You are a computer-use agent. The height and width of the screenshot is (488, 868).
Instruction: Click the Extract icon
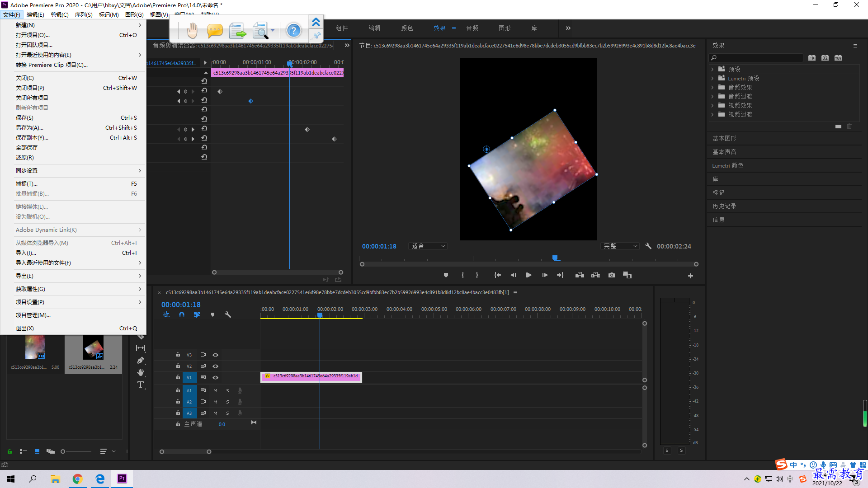[x=595, y=275]
